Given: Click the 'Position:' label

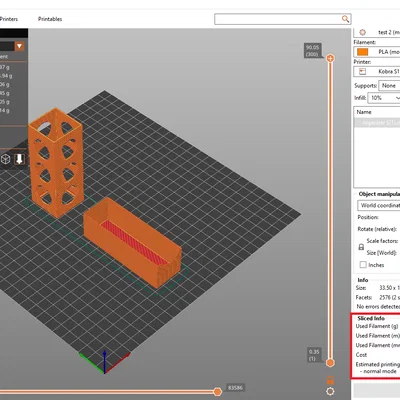Looking at the screenshot, I should point(368,217).
